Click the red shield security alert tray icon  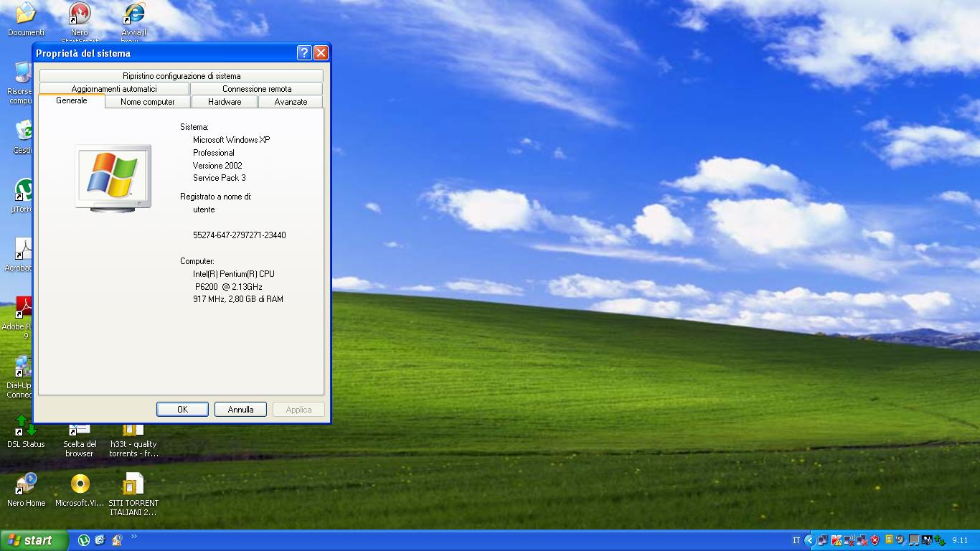(875, 540)
